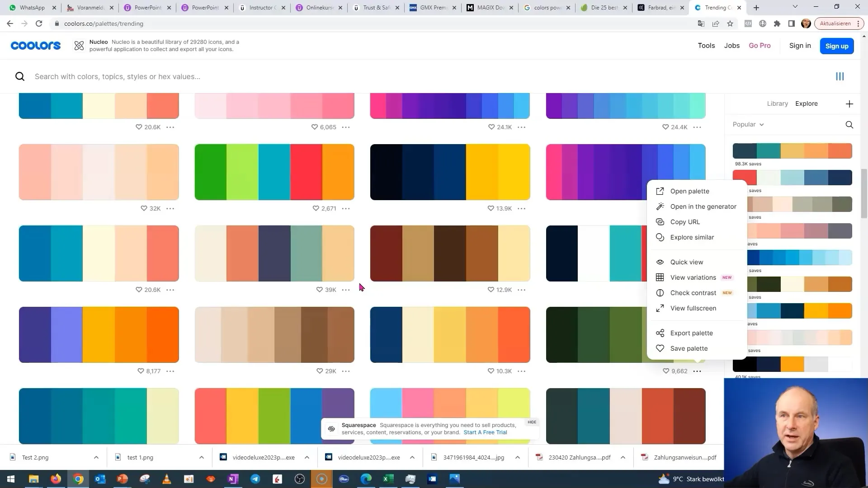Hide the Squarespace advertisement banner
The height and width of the screenshot is (488, 868).
(531, 422)
